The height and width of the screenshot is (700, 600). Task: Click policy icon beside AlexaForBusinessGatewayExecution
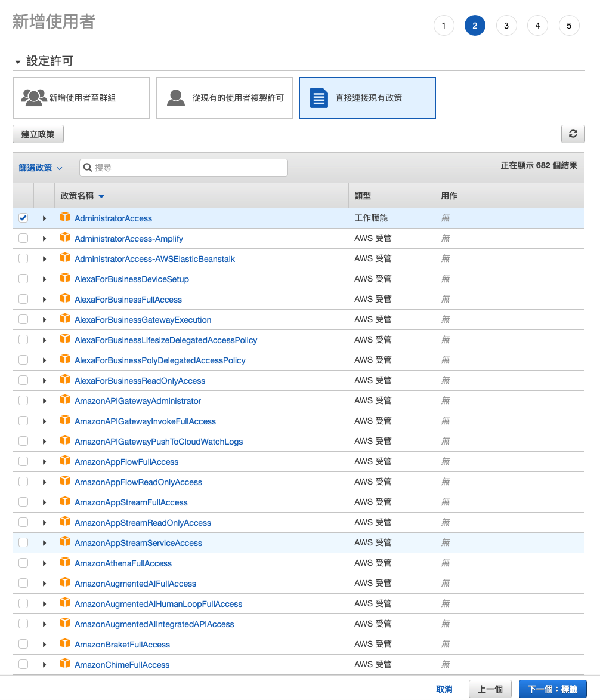click(65, 319)
